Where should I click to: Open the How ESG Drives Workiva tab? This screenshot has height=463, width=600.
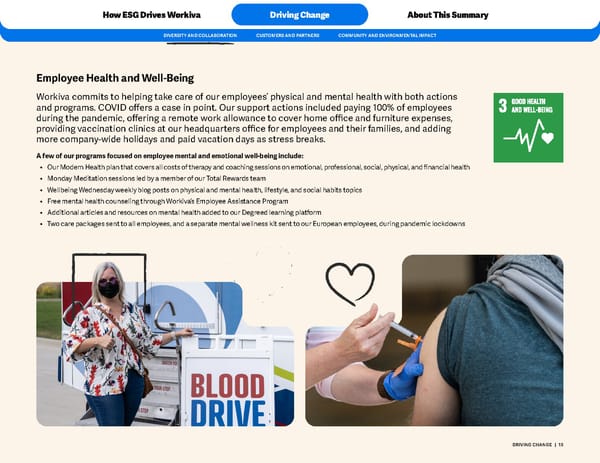point(152,15)
